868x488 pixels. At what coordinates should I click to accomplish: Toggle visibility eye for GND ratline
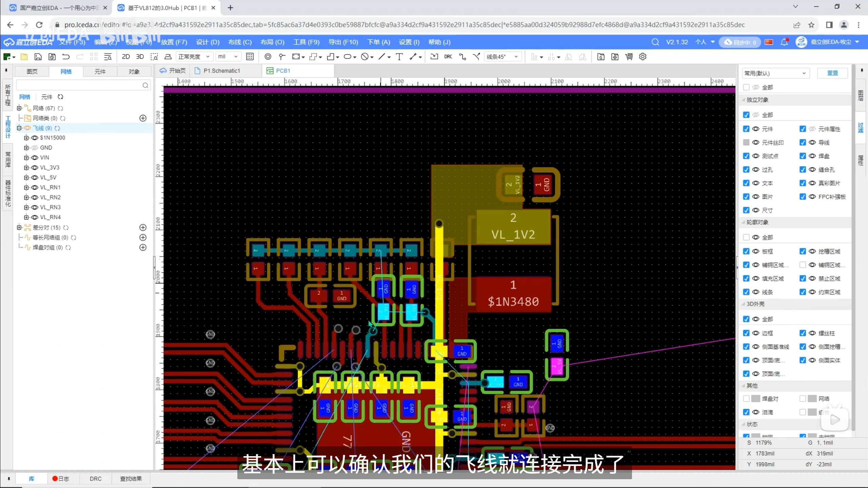35,148
